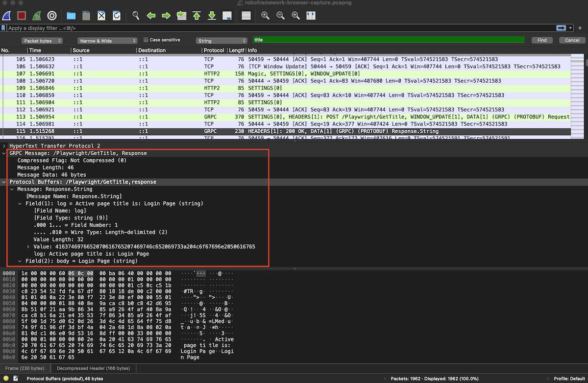Go to the first packet
Image resolution: width=588 pixels, height=383 pixels.
coord(196,15)
